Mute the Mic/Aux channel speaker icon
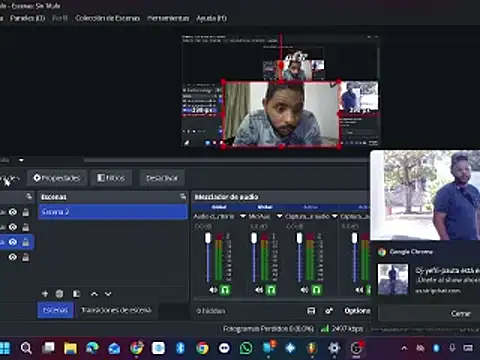The image size is (480, 360). (x=259, y=290)
